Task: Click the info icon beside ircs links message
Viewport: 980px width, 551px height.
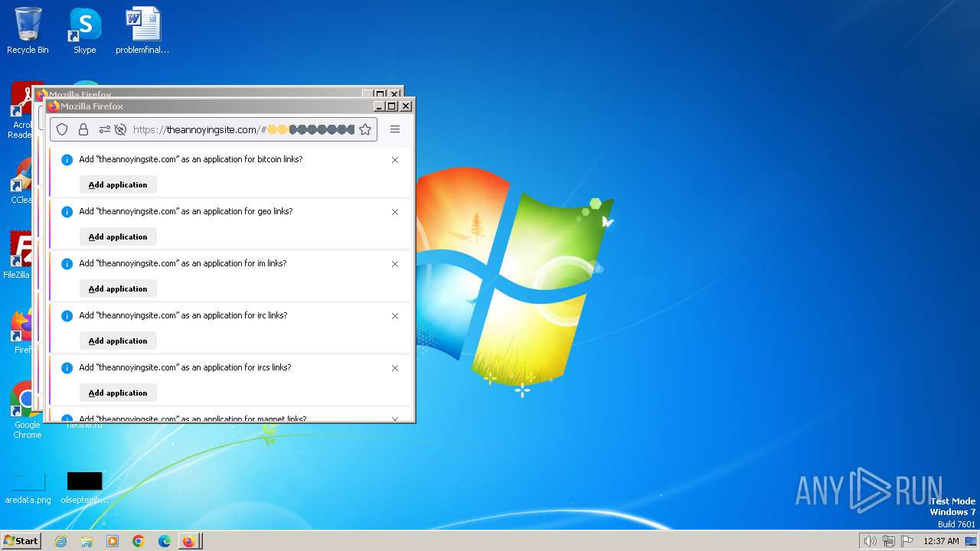Action: pos(67,368)
